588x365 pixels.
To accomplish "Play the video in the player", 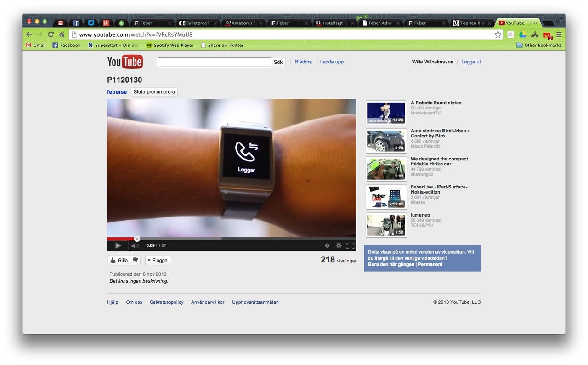I will 118,245.
